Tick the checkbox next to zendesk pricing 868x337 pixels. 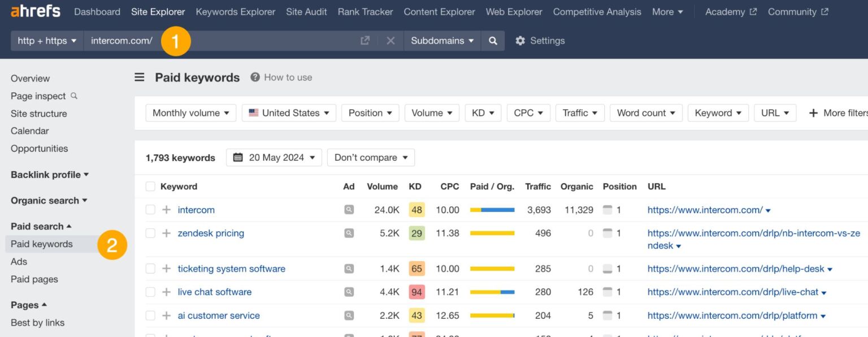(x=150, y=233)
